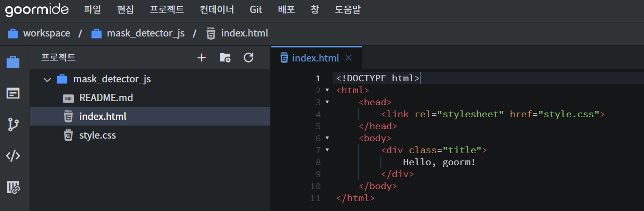Viewport: 644px width, 211px height.
Task: Click line number 1 in the gutter
Action: (318, 79)
